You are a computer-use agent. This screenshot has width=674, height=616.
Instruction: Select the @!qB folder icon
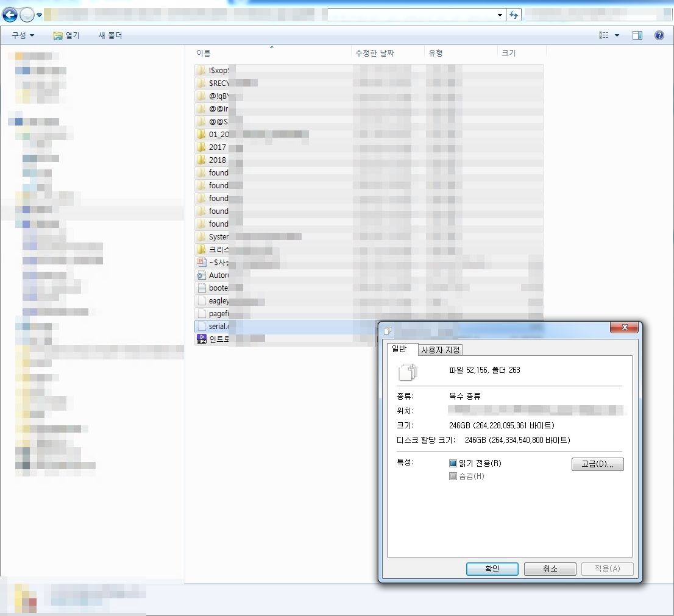click(x=201, y=96)
